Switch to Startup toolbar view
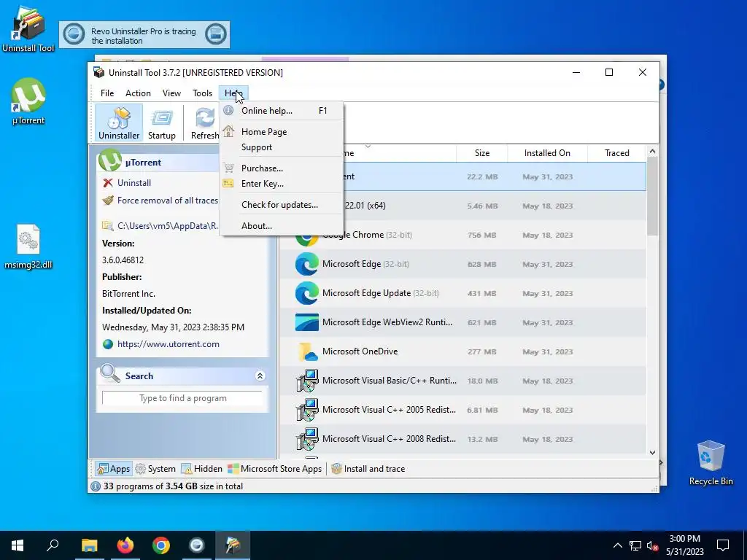The height and width of the screenshot is (560, 747). click(x=161, y=122)
